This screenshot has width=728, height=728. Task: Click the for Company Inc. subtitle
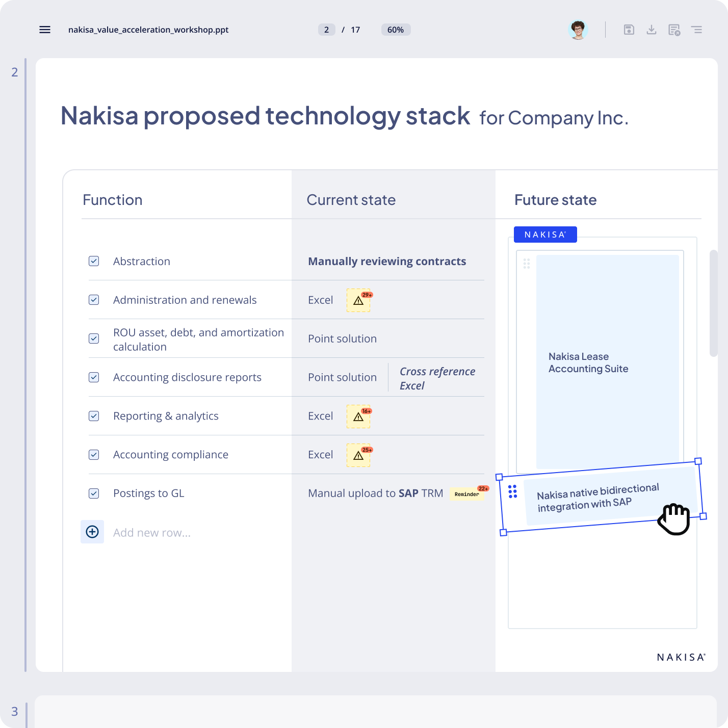[x=554, y=118]
